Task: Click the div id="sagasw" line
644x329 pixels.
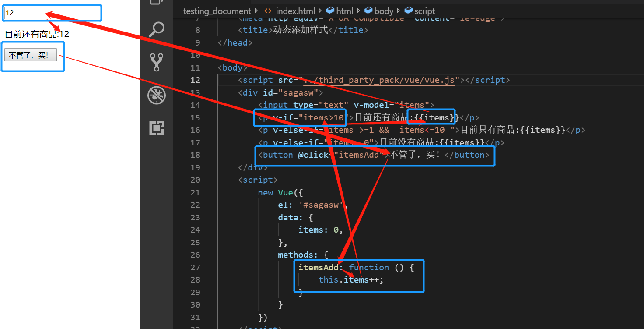Action: click(280, 92)
